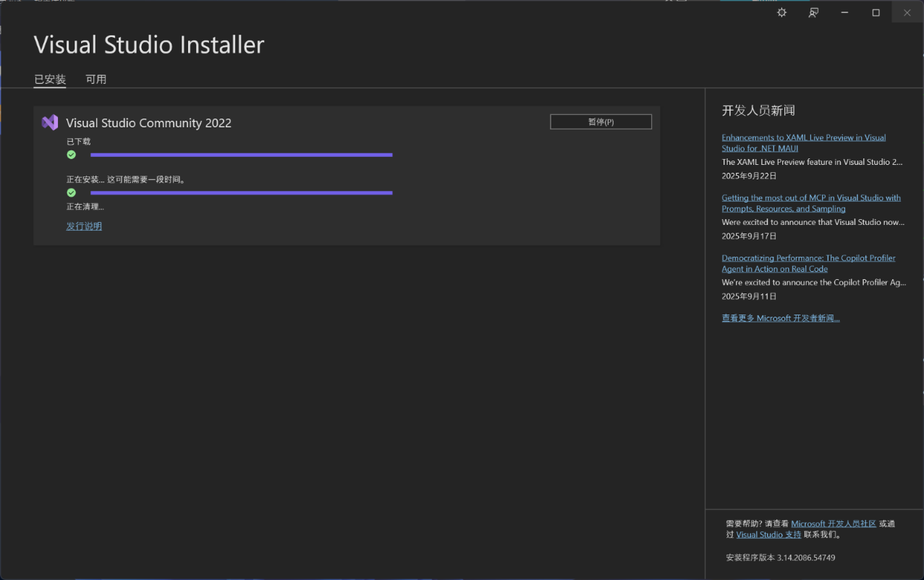This screenshot has height=580, width=924.
Task: Click installer version 3.14.2086.54749 text
Action: (x=781, y=558)
